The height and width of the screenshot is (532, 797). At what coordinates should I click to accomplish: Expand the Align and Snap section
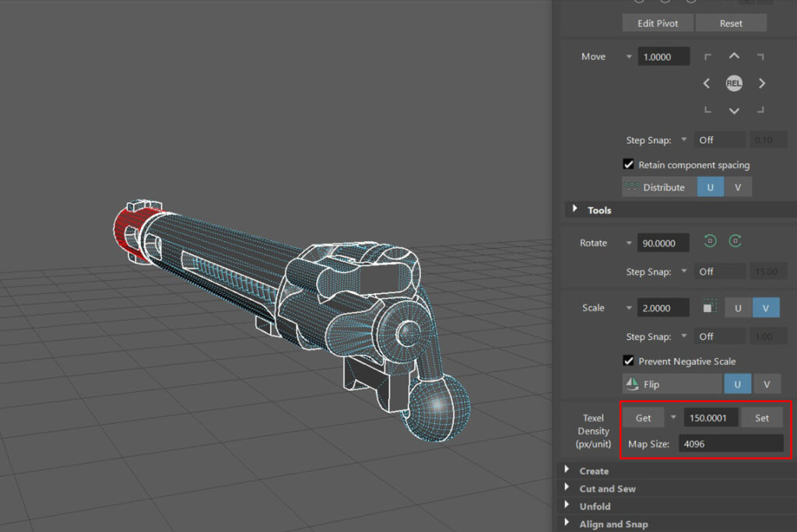pyautogui.click(x=566, y=524)
